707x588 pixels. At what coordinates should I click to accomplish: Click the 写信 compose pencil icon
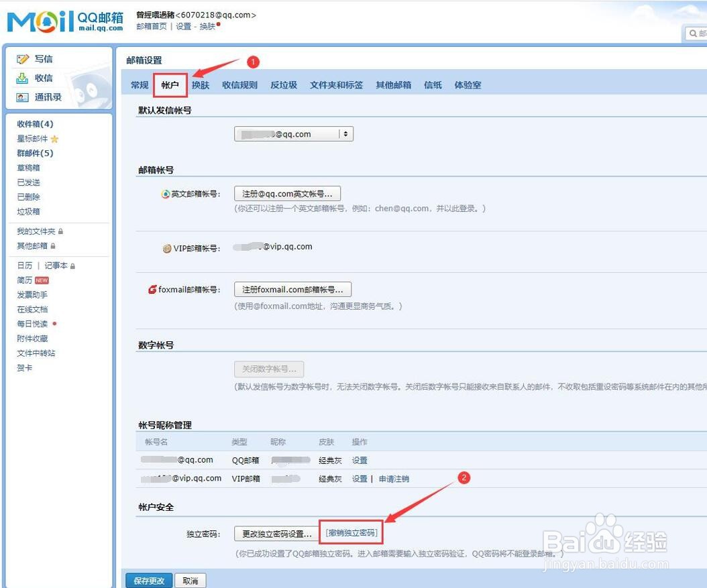click(23, 58)
